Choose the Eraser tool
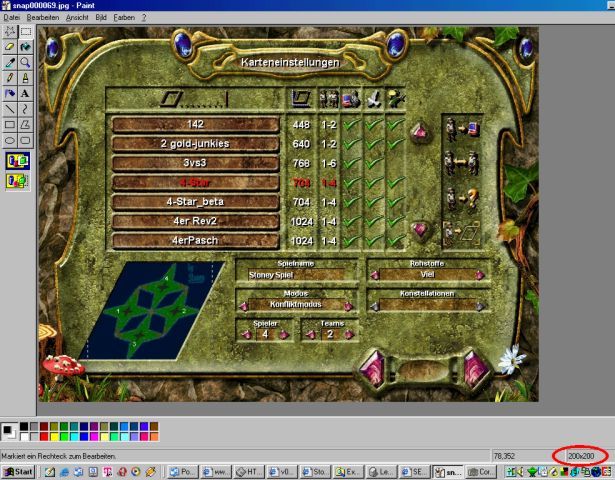This screenshot has width=615, height=480. [10, 47]
